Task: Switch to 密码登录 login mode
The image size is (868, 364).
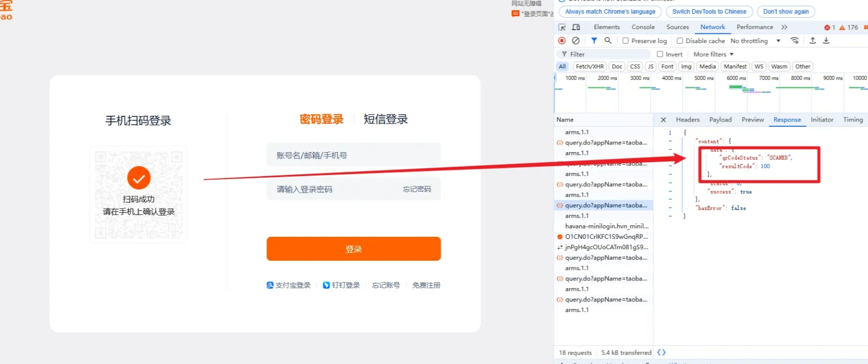Action: point(322,119)
